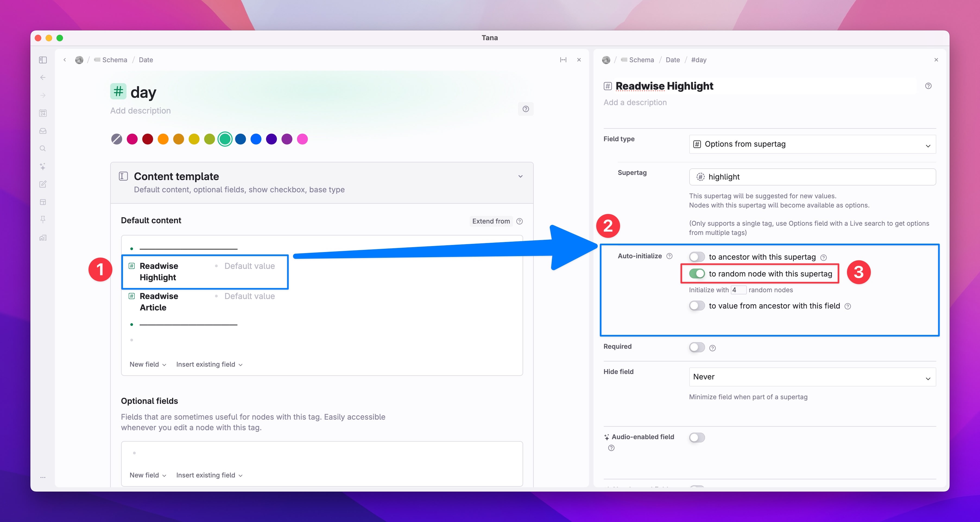
Task: Turn on the Required toggle
Action: click(x=697, y=347)
